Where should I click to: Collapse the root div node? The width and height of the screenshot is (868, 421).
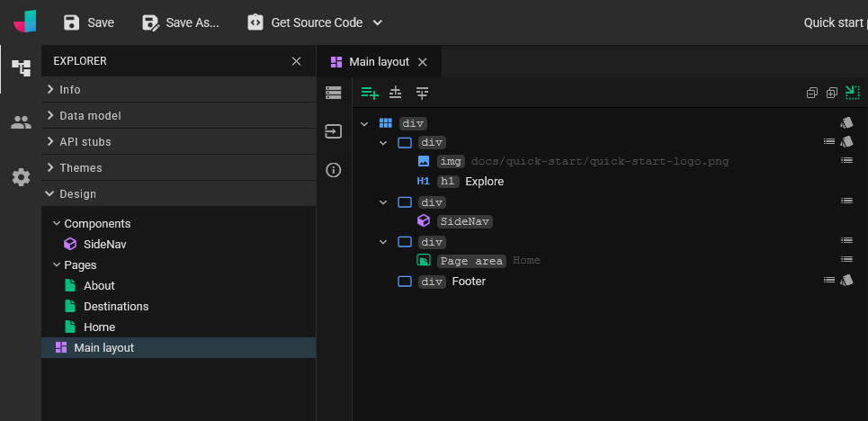tap(363, 123)
